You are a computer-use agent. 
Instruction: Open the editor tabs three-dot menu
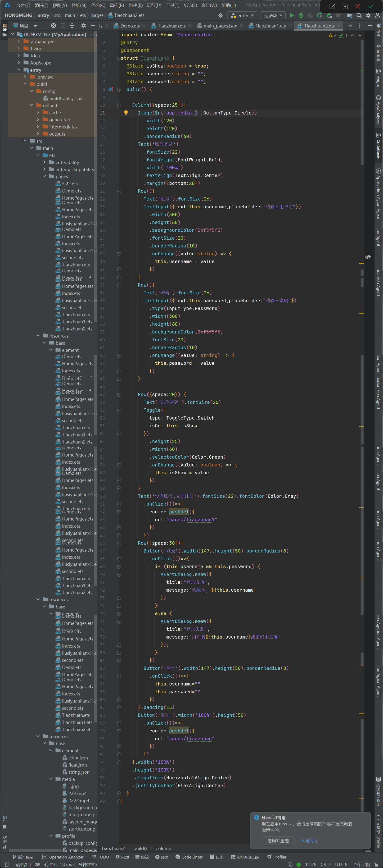tap(360, 26)
